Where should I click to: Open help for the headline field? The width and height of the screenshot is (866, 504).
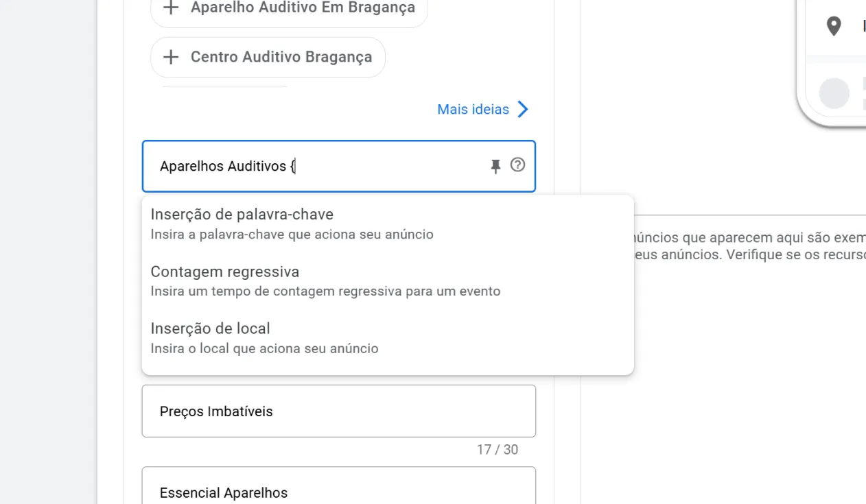(x=517, y=165)
